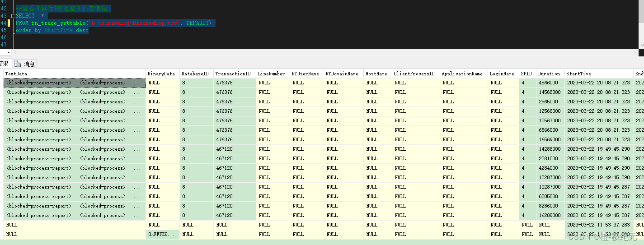Switch to the 消息 (Messages) tab
Image resolution: width=644 pixels, height=245 pixels.
pyautogui.click(x=29, y=64)
